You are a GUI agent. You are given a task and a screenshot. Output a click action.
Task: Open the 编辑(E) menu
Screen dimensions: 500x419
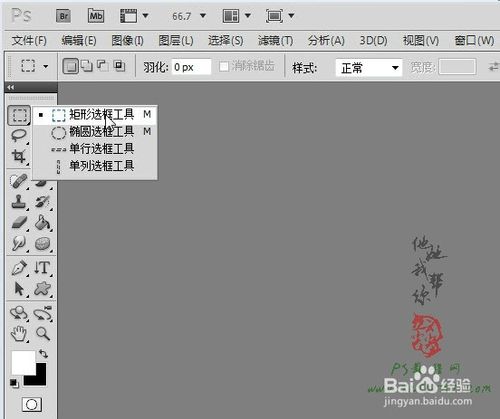79,41
